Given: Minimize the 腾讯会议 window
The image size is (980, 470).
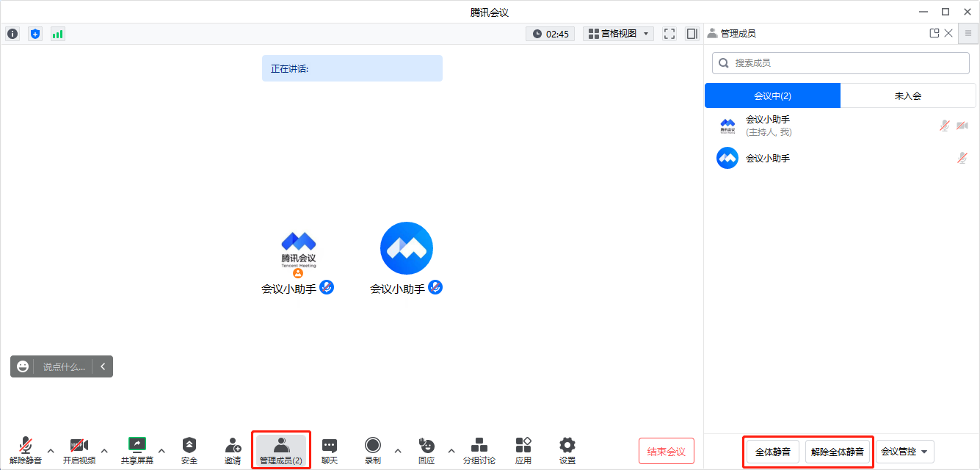Looking at the screenshot, I should coord(923,12).
